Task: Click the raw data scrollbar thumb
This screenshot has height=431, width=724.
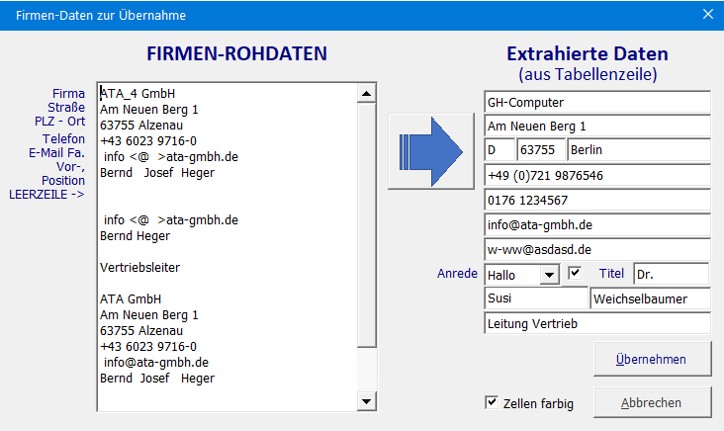Action: tap(367, 225)
